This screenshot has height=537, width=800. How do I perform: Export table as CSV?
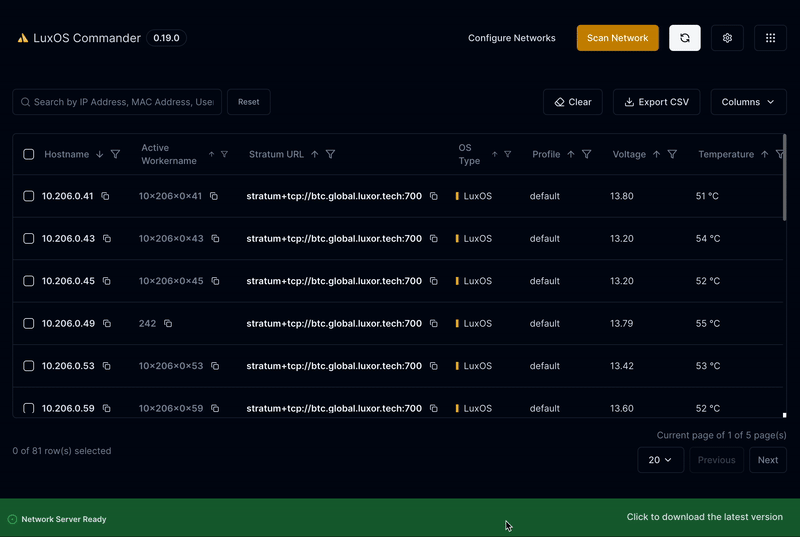pyautogui.click(x=657, y=102)
